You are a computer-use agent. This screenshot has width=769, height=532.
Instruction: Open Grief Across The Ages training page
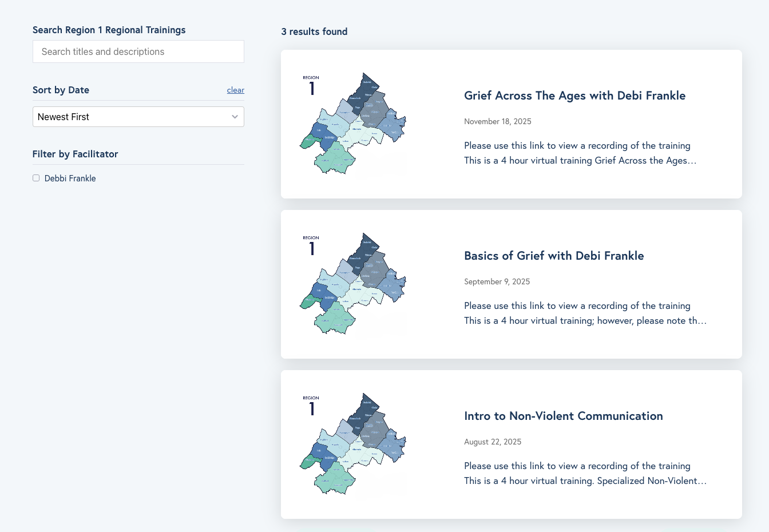coord(574,96)
